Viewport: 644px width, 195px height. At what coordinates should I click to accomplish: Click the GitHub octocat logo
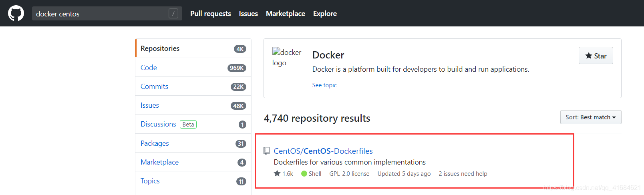(16, 13)
